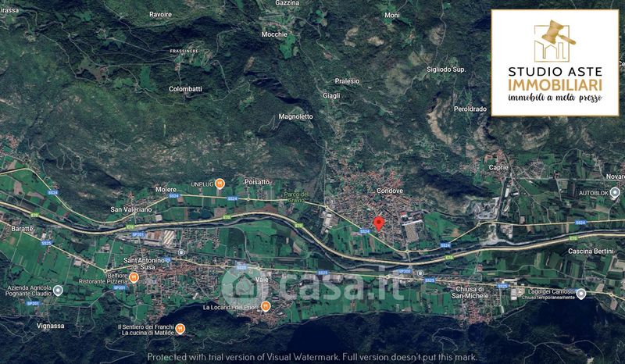Click the Colombatti place label
The image size is (625, 364).
185,89
